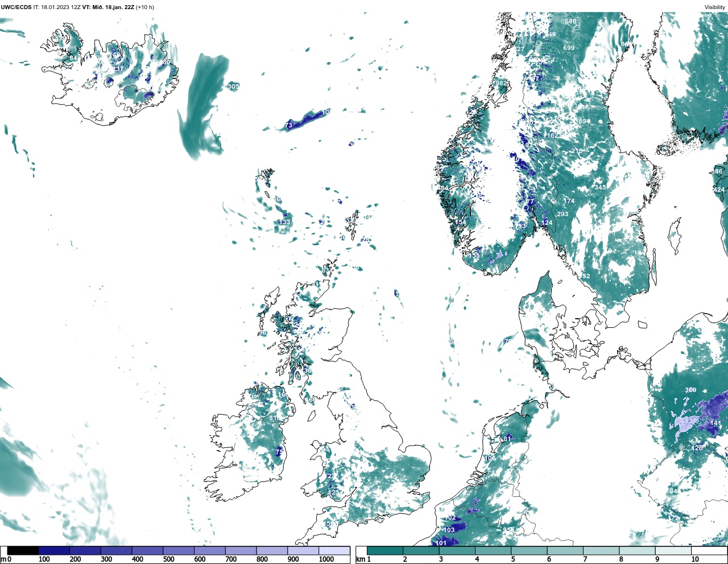The width and height of the screenshot is (728, 564).
Task: Select the 700–800 m lavender swatch
Action: pyautogui.click(x=241, y=551)
